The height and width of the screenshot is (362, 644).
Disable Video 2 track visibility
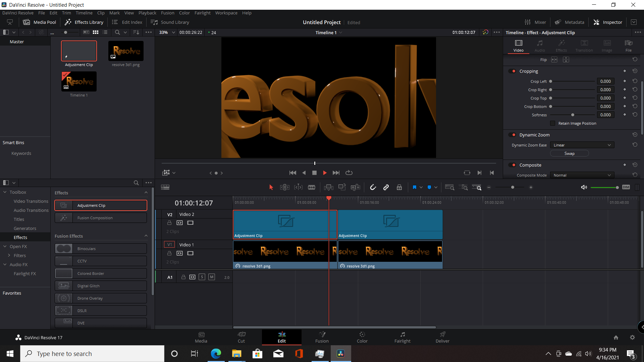pos(191,223)
